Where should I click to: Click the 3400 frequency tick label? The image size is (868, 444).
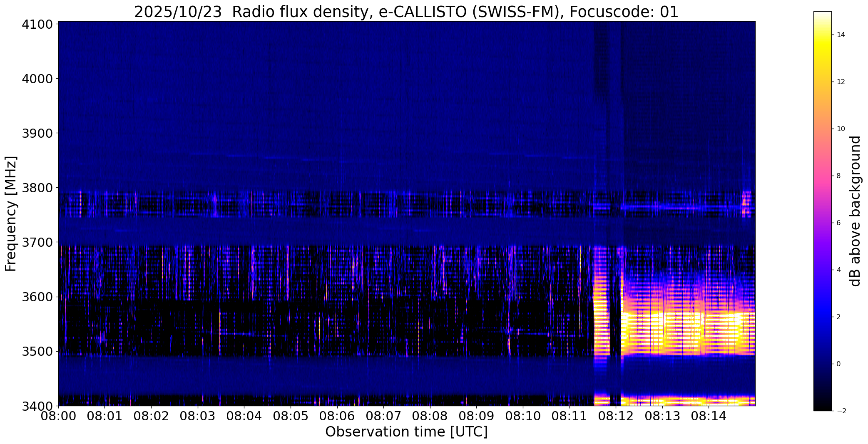37,406
